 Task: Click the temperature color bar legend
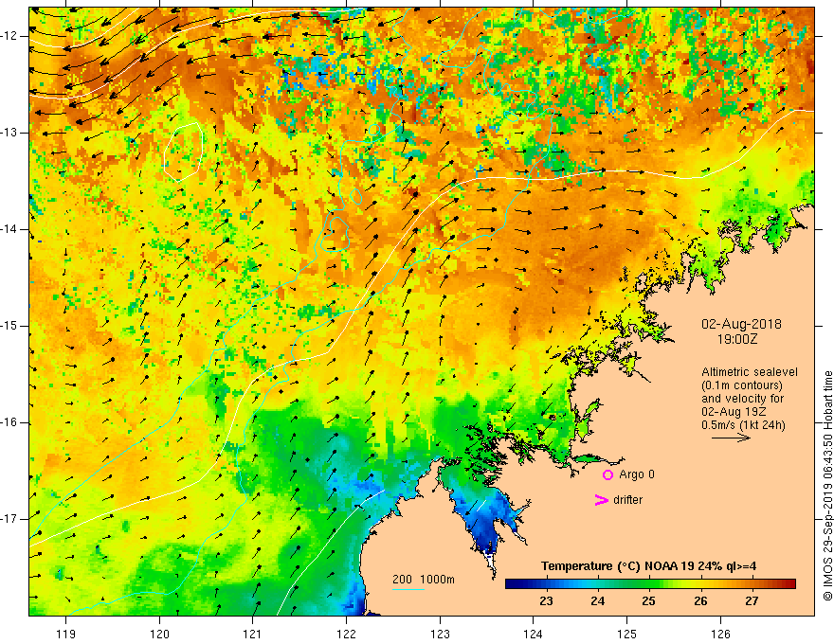pyautogui.click(x=650, y=583)
